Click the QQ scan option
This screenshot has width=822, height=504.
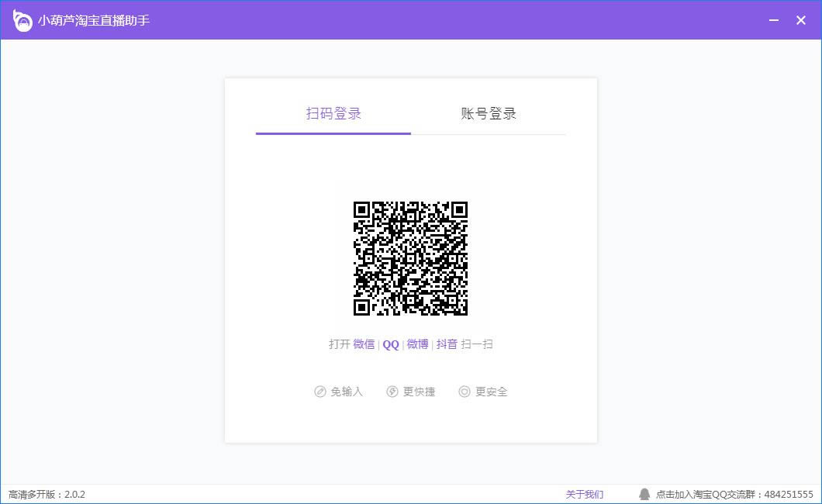(391, 345)
